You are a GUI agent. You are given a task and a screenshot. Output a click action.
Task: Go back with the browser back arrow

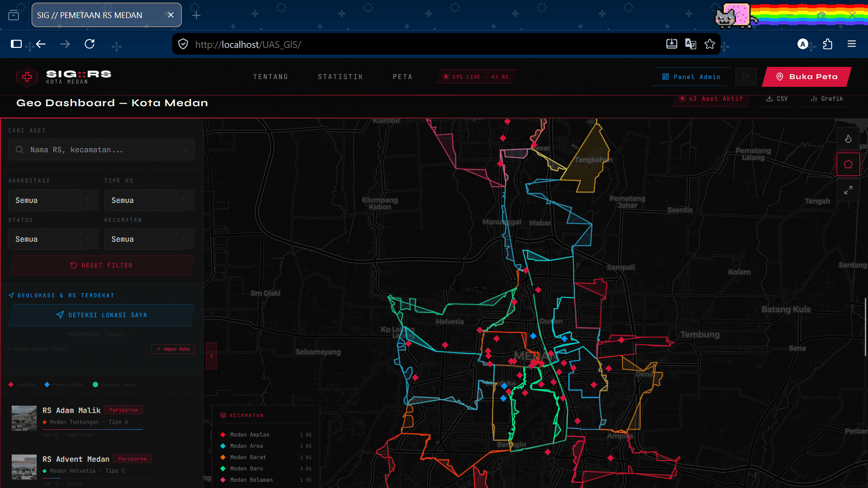coord(41,44)
